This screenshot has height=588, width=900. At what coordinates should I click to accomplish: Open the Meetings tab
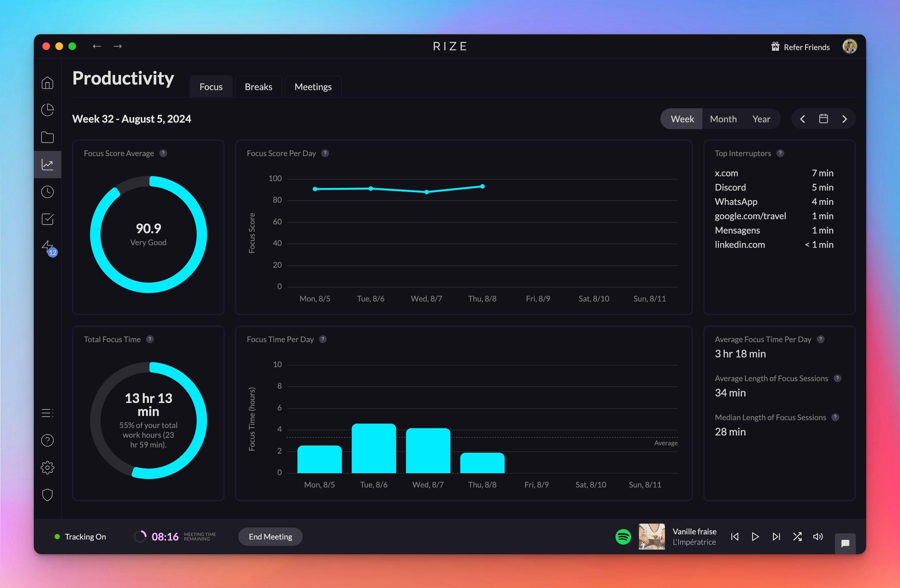point(313,87)
